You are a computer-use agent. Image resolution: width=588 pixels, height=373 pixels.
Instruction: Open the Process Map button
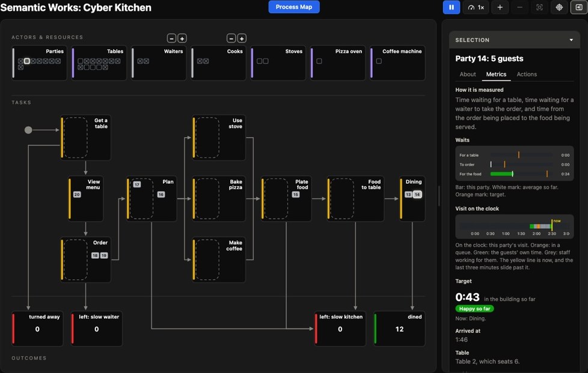pos(294,7)
